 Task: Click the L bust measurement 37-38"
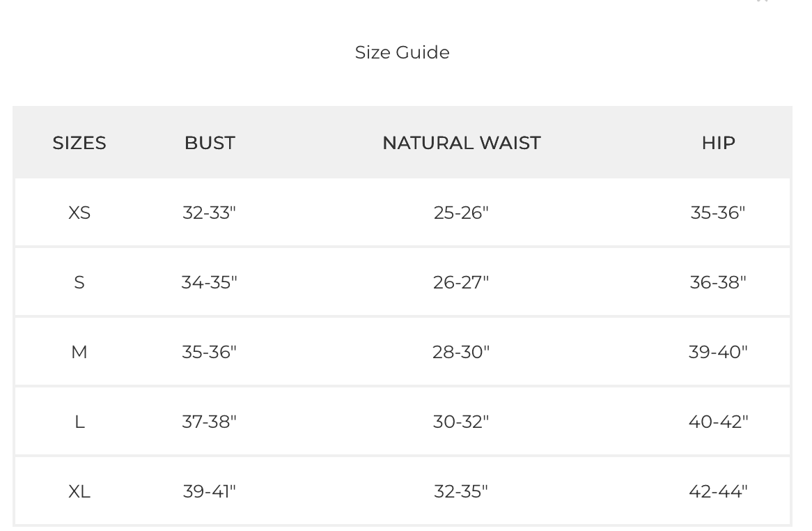click(x=210, y=422)
